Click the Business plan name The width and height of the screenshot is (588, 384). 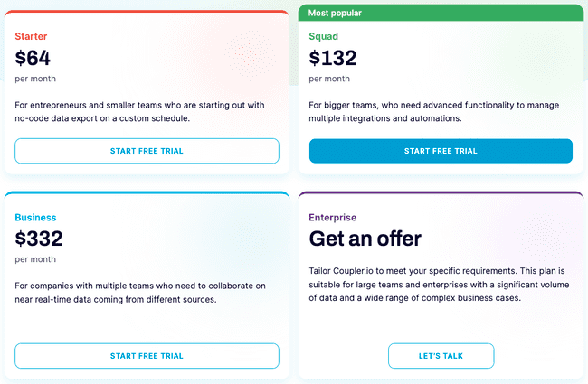35,218
